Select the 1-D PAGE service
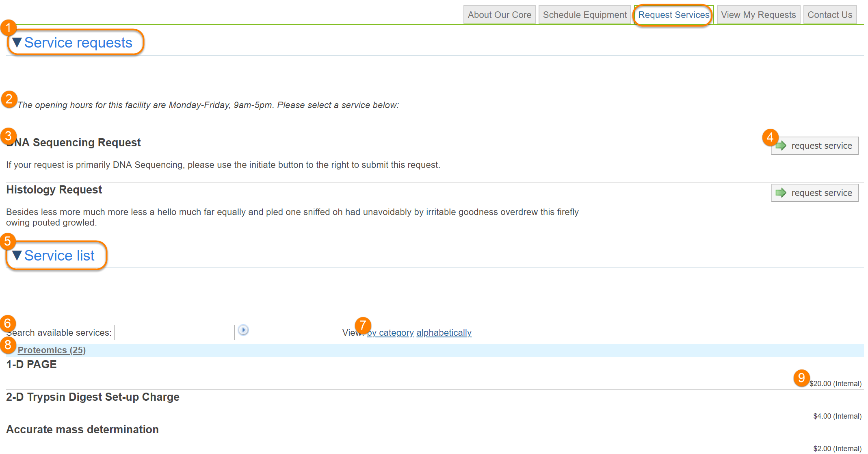 [32, 365]
